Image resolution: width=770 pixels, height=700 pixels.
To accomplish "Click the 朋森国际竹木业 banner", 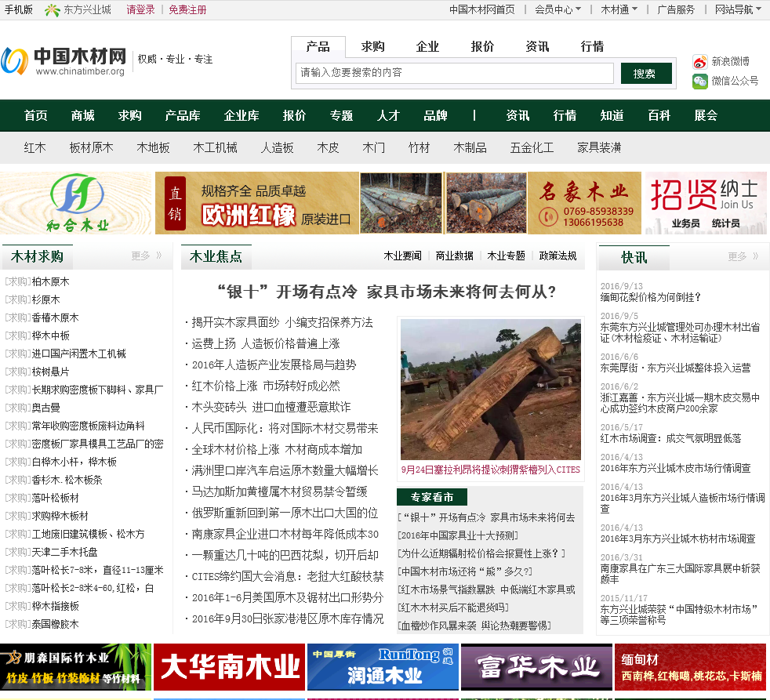I will 75,666.
